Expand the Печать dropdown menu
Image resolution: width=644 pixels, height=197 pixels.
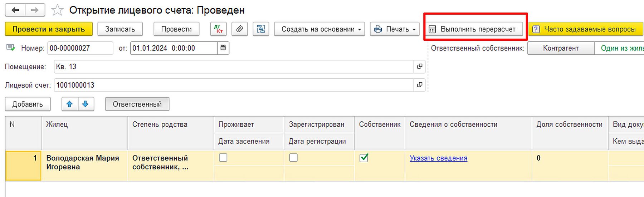click(395, 29)
